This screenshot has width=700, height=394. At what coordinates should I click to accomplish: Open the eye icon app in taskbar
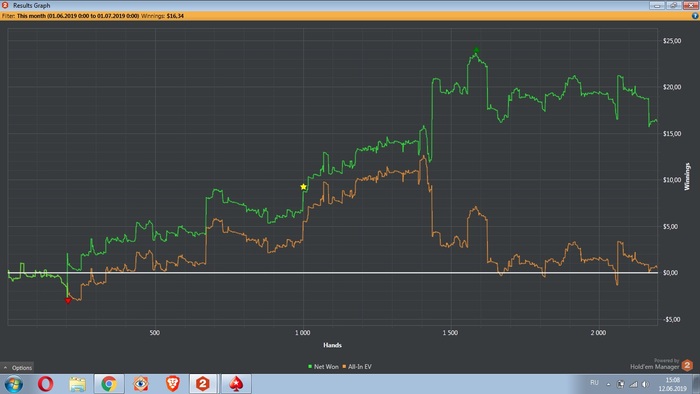click(141, 384)
